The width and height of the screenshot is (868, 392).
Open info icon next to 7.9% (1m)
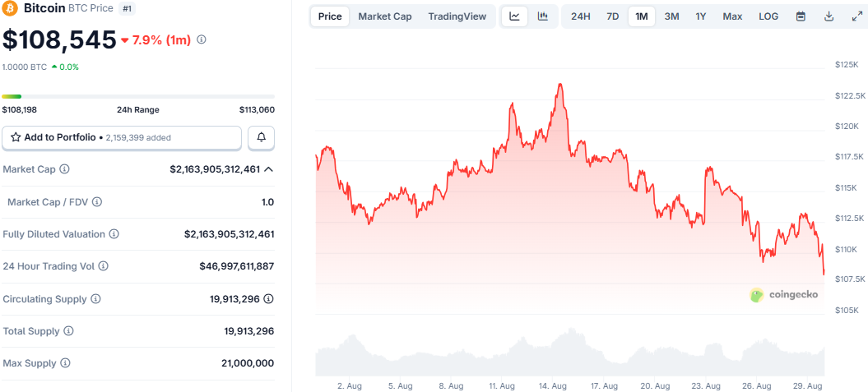[x=202, y=39]
